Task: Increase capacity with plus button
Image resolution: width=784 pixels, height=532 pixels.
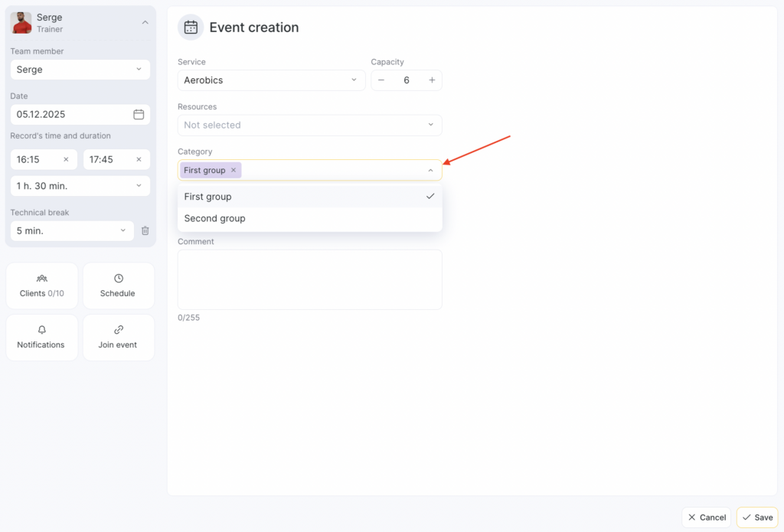Action: coord(432,80)
